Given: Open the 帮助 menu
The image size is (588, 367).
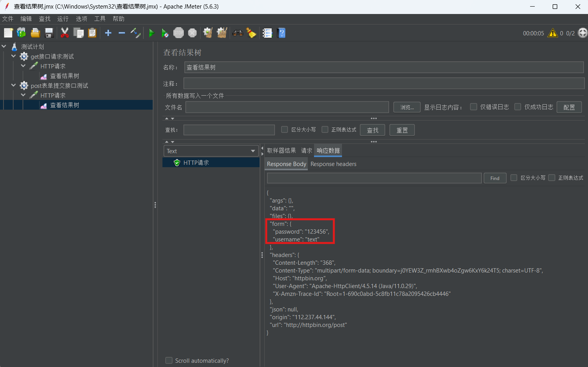Looking at the screenshot, I should pyautogui.click(x=119, y=19).
